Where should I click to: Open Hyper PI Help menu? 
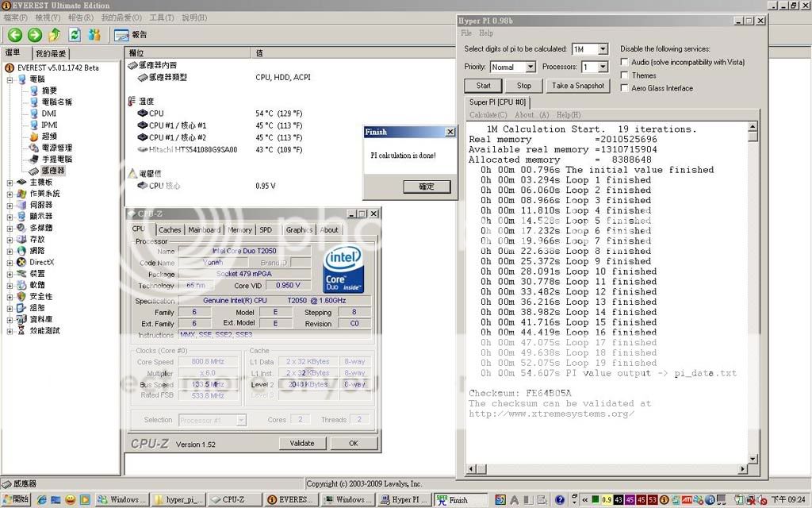tap(486, 33)
